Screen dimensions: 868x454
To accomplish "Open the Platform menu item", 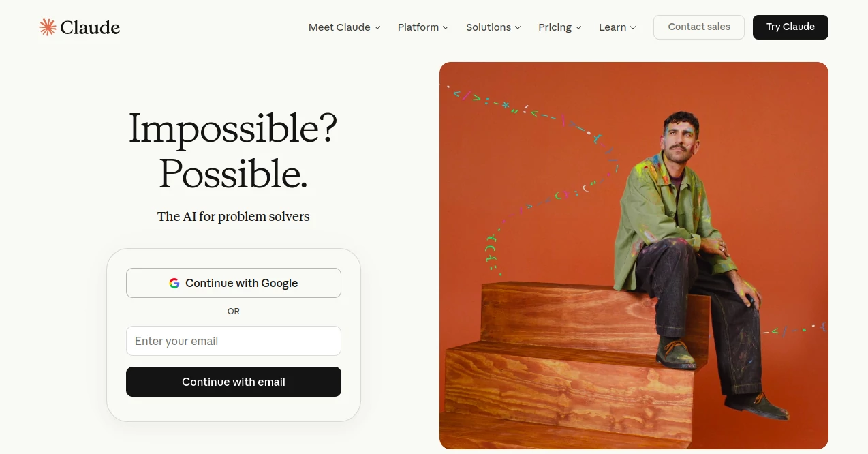I will tap(418, 27).
